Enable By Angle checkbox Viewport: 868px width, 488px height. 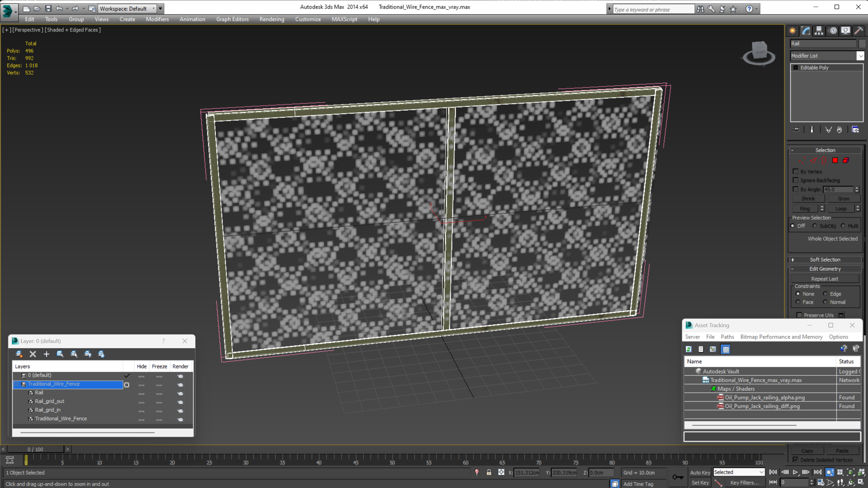[x=796, y=189]
